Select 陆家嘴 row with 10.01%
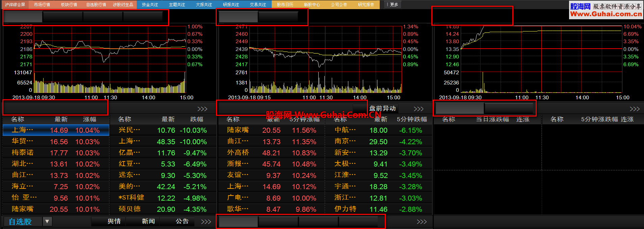The width and height of the screenshot is (644, 229). tap(56, 209)
